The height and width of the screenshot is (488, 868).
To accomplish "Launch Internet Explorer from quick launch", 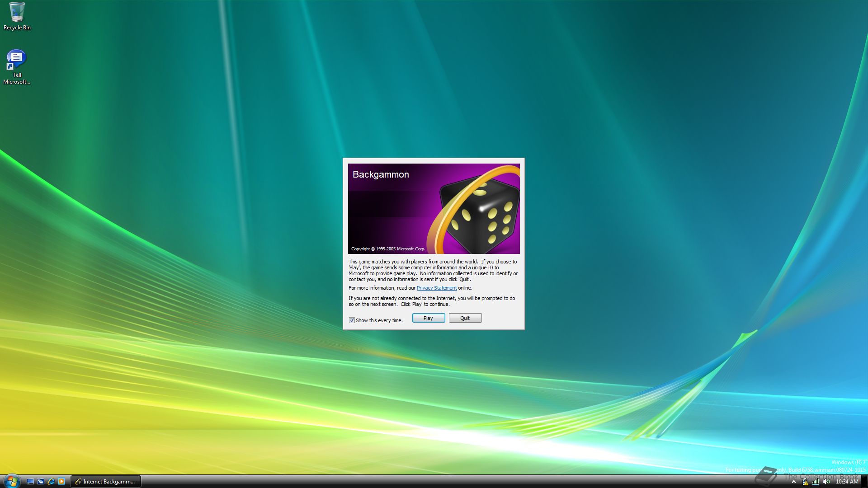I will click(x=51, y=482).
